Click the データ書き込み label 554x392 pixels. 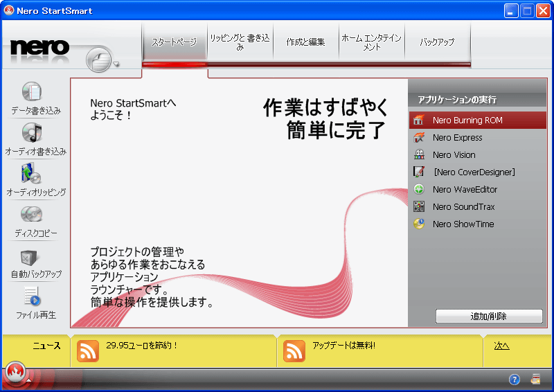36,111
